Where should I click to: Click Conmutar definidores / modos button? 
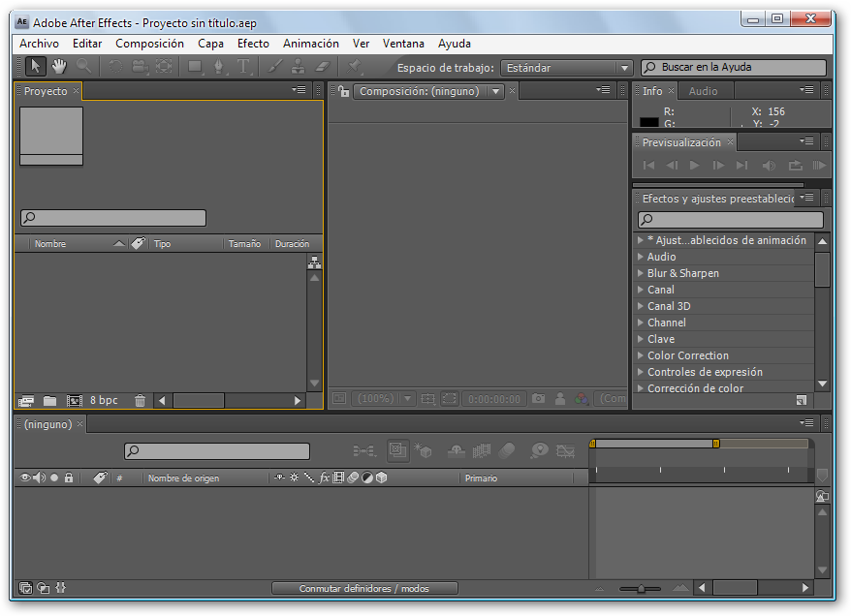pyautogui.click(x=363, y=588)
